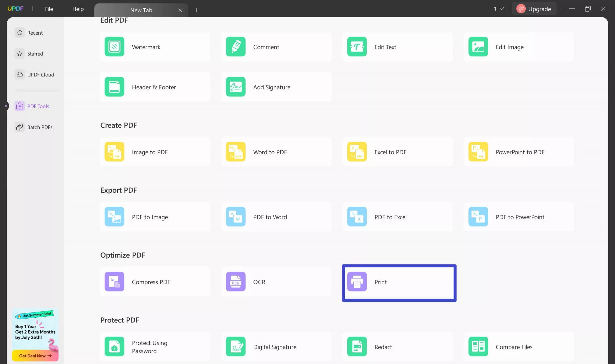Open the UPDF Cloud label in sidebar
The image size is (615, 364).
click(x=41, y=74)
